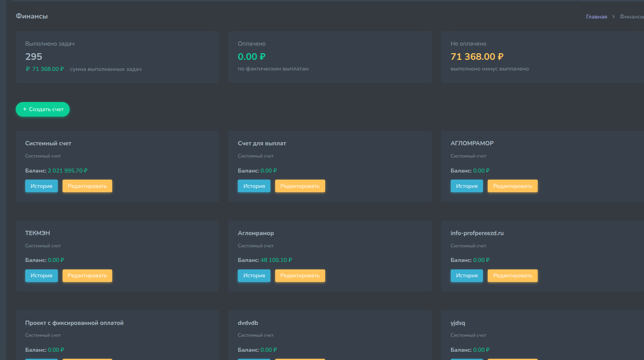Click the Оплачено label
The image size is (644, 360).
point(252,44)
